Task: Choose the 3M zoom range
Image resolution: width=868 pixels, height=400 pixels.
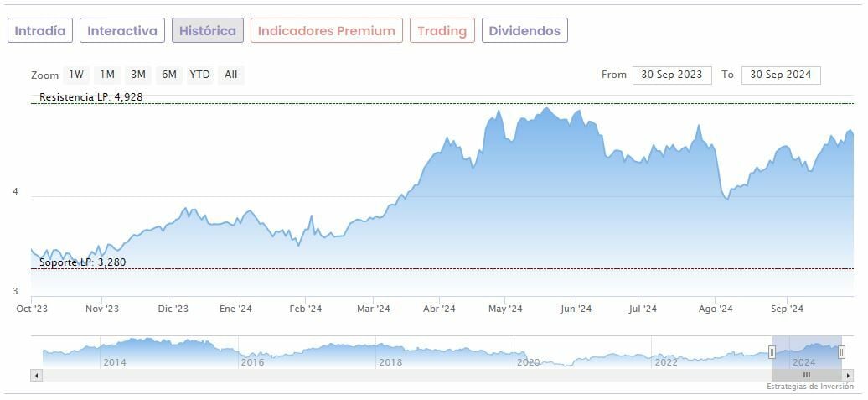Action: (x=138, y=75)
